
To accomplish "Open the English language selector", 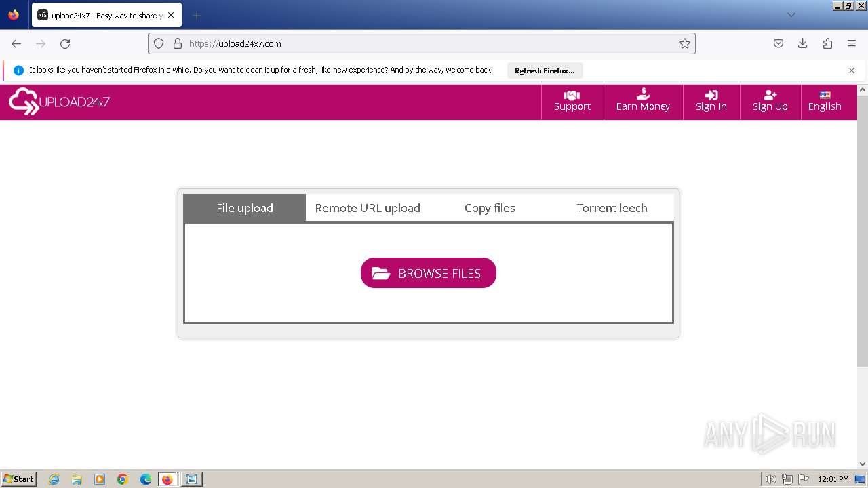I will click(x=825, y=102).
